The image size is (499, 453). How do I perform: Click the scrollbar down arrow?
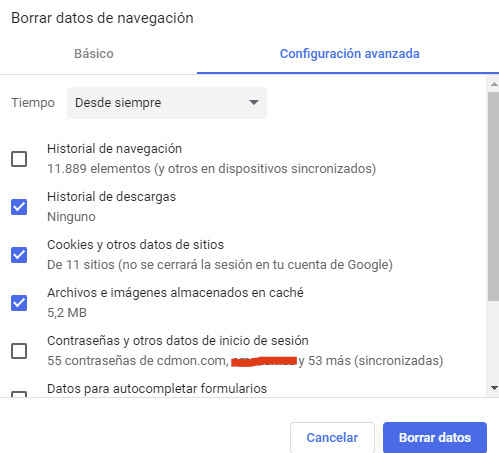(494, 388)
